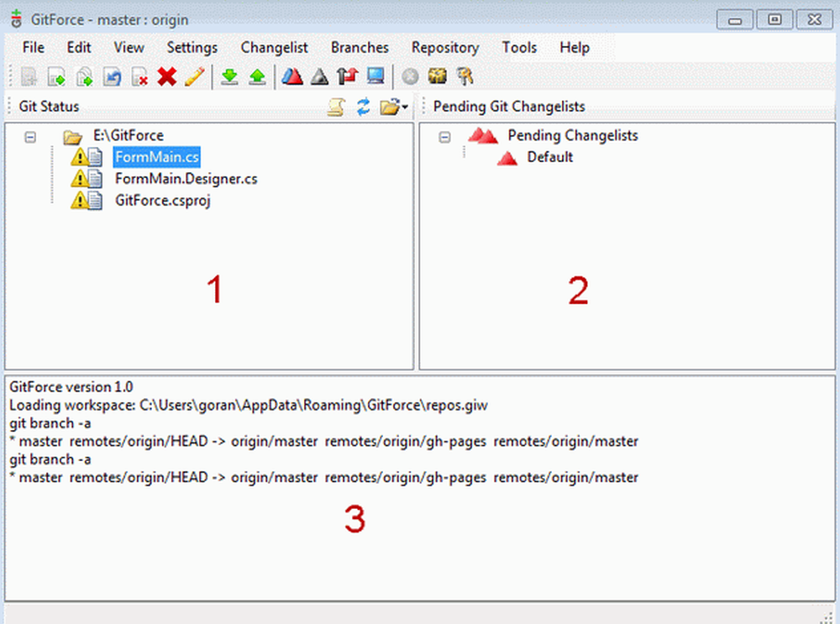Click the resize grip in the status bar

[827, 616]
